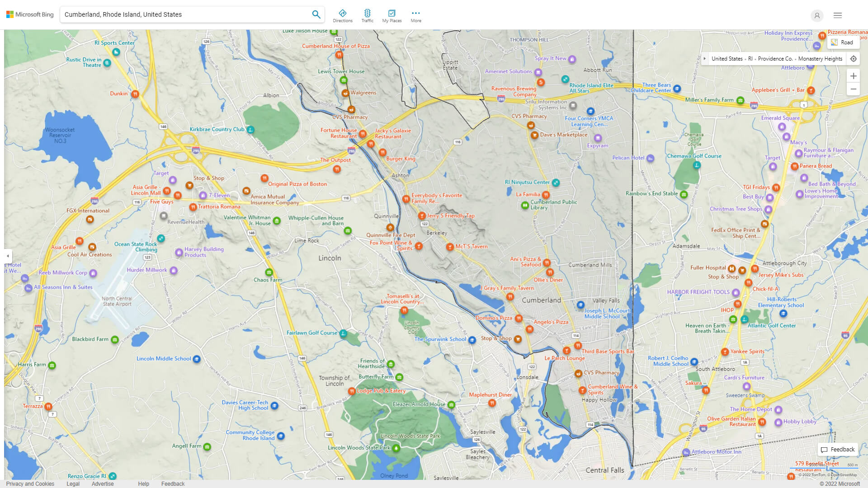Select Providence Co. in breadcrumb
The width and height of the screenshot is (868, 488).
click(x=775, y=59)
